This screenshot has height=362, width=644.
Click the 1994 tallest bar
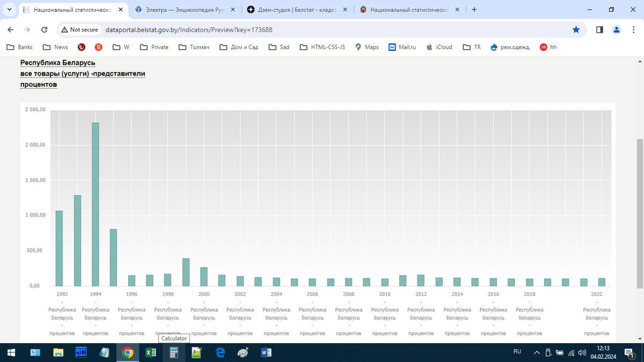(96, 204)
